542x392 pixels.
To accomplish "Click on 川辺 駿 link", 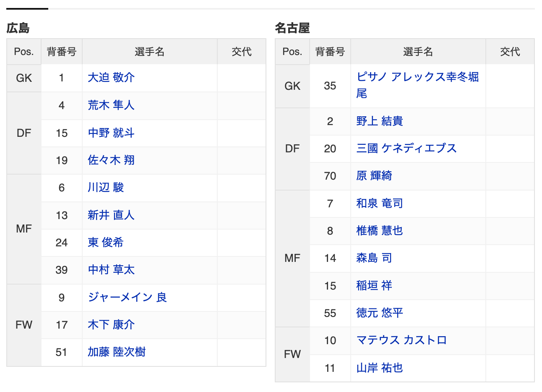I will [106, 188].
